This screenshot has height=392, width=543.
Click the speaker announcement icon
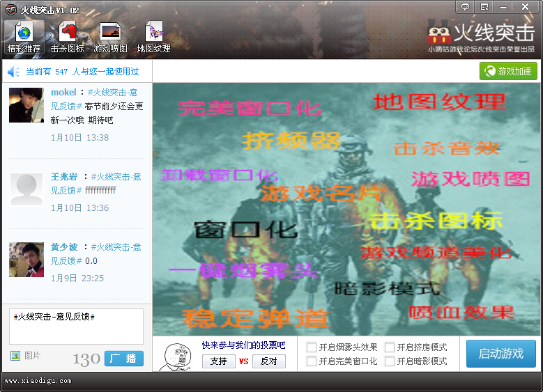13,72
